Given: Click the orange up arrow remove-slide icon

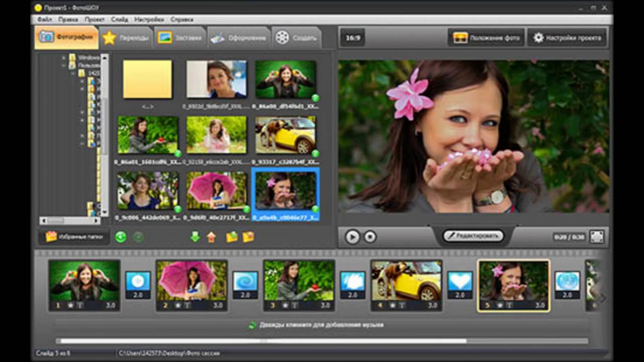Looking at the screenshot, I should click(211, 237).
